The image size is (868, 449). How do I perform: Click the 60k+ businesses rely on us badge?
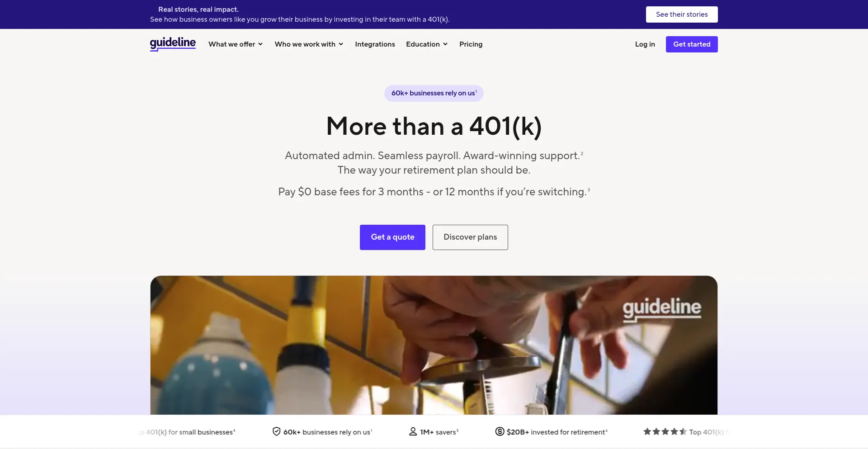tap(434, 93)
